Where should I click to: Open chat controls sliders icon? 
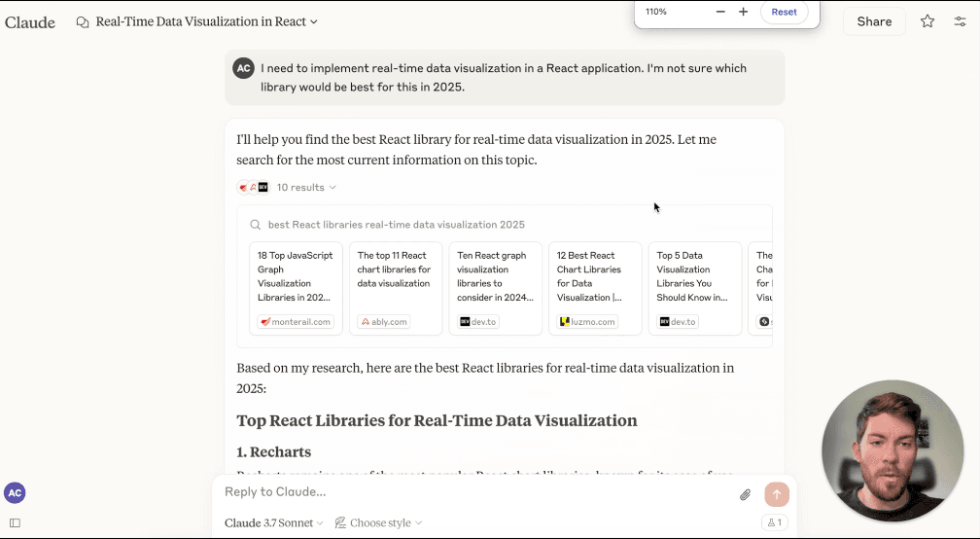960,21
